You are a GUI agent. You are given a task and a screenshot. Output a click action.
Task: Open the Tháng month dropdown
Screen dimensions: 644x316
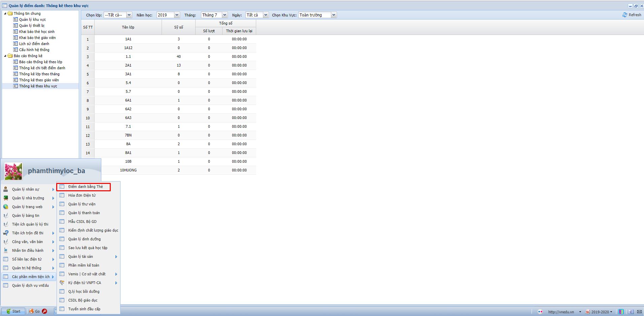tap(225, 15)
